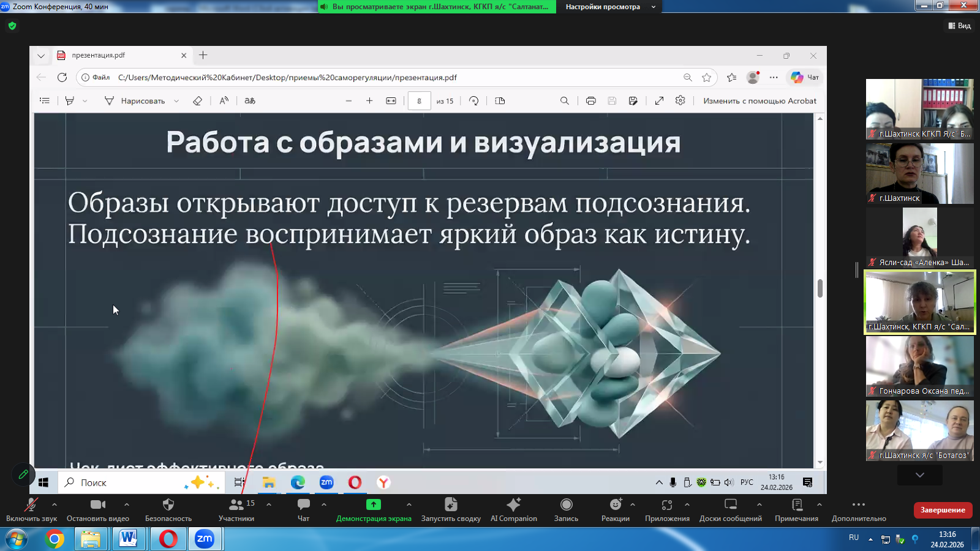
Task: Select Гончарова Оксана participant video thumbnail
Action: point(919,365)
